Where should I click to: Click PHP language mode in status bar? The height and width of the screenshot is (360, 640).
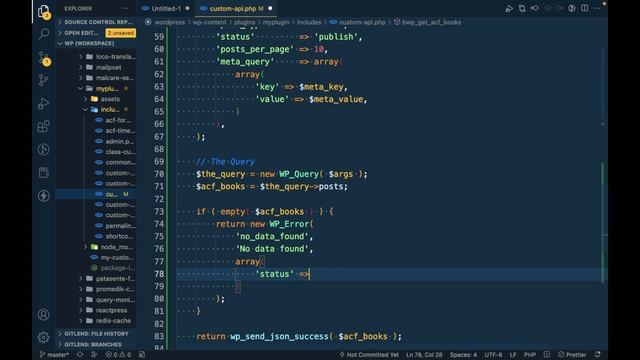tap(530, 355)
